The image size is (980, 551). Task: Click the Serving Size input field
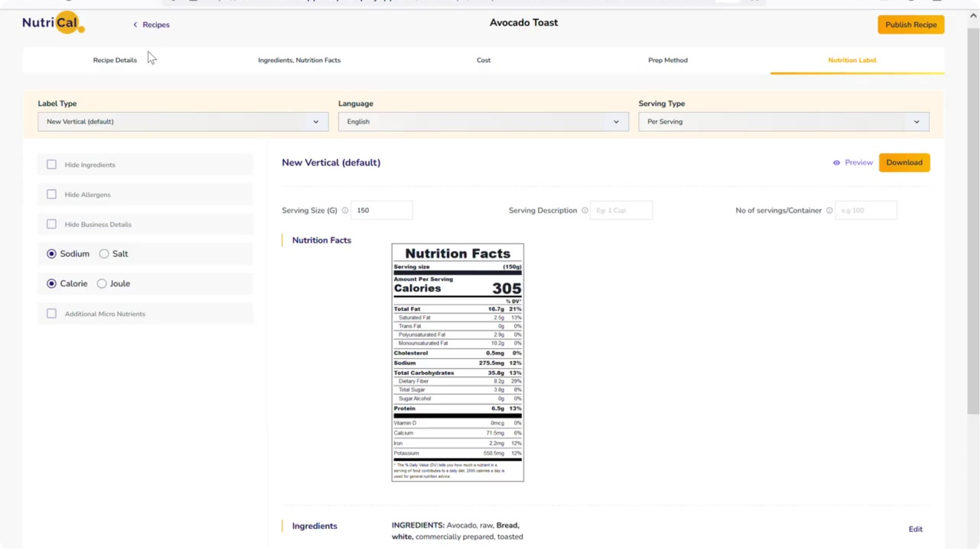pyautogui.click(x=381, y=211)
